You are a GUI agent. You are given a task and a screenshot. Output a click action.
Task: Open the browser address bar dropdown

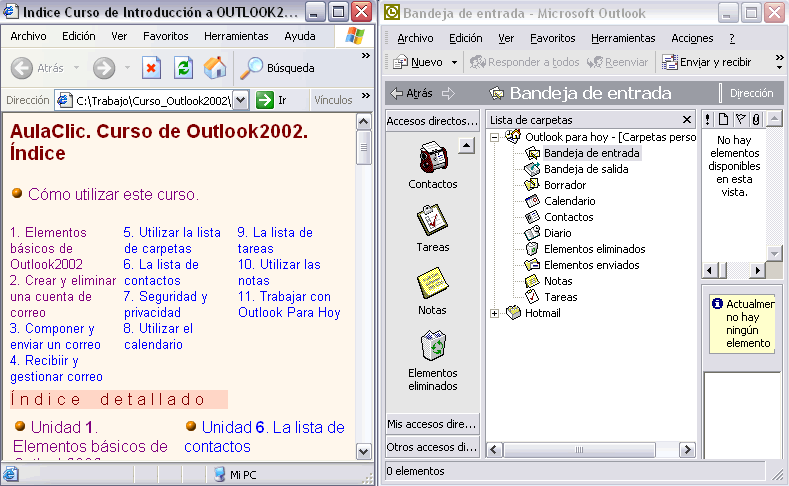coord(241,100)
